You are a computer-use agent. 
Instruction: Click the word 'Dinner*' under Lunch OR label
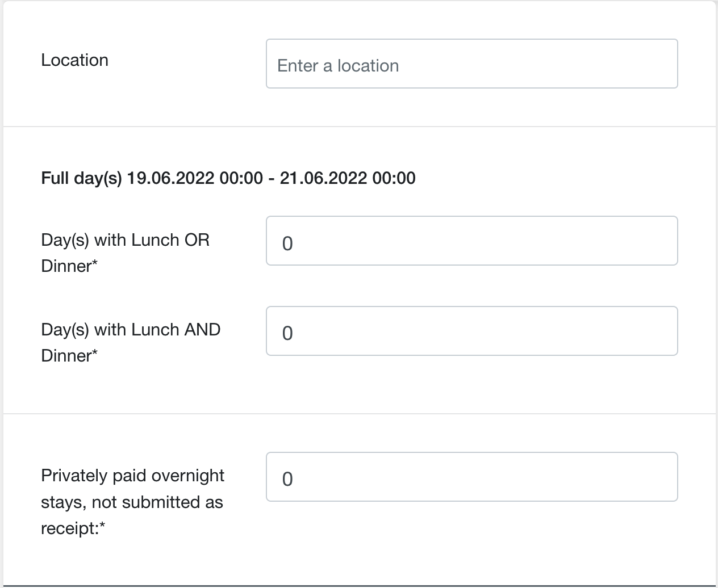69,266
